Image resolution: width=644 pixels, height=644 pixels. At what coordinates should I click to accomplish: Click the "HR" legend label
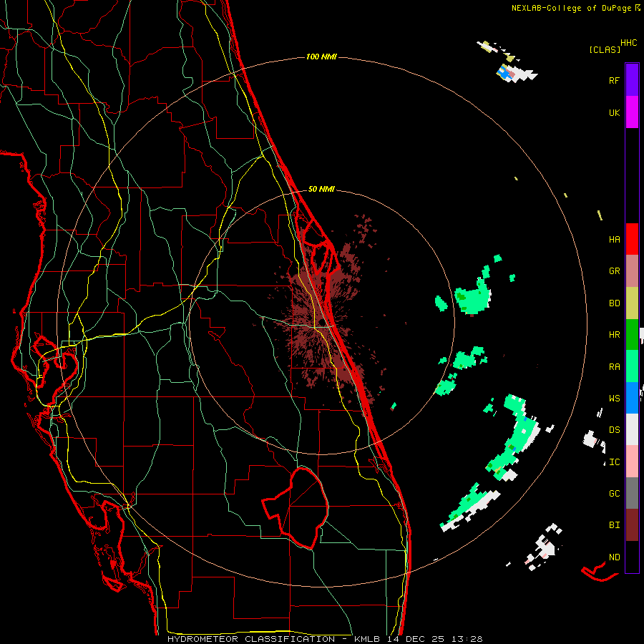pyautogui.click(x=614, y=335)
